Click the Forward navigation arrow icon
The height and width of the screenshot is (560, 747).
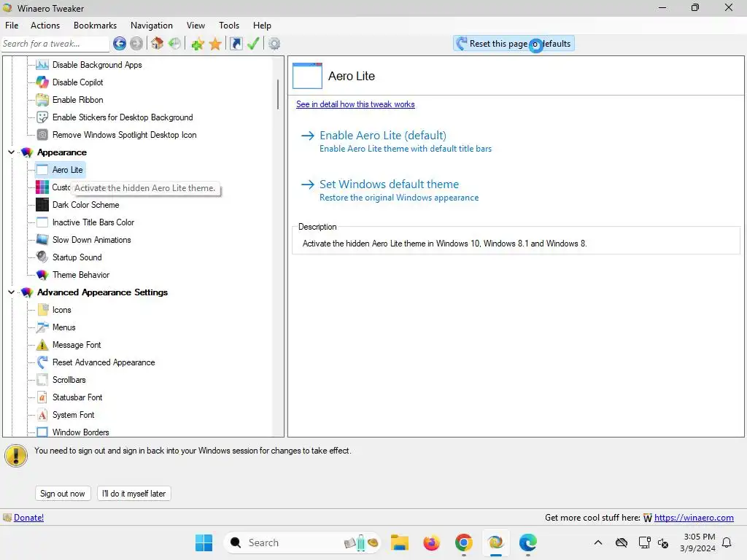[136, 44]
